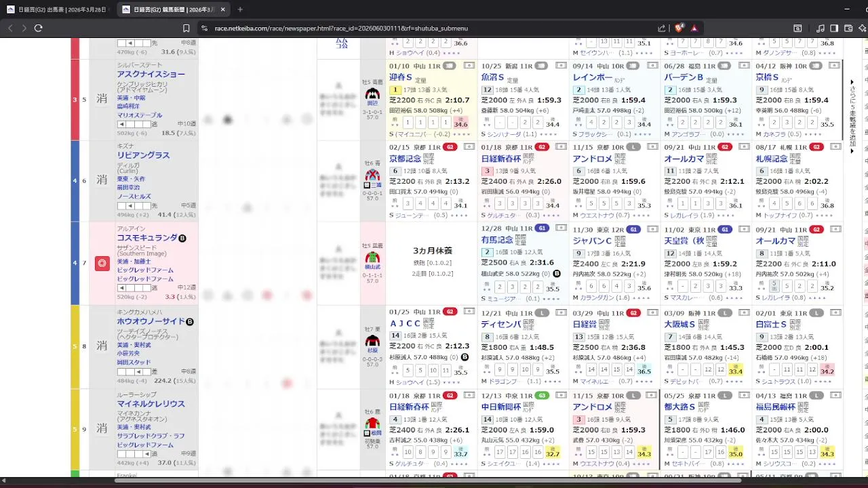Open race video icon for ジャパンC
The height and width of the screenshot is (488, 868).
tap(652, 229)
